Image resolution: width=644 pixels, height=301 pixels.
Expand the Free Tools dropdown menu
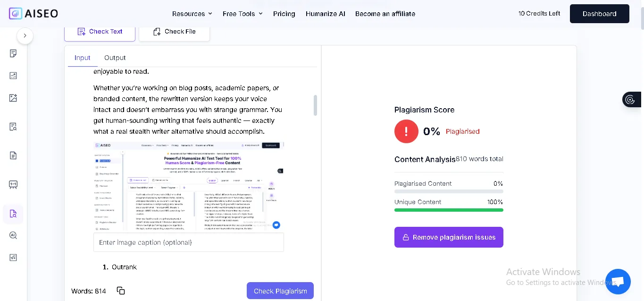(243, 14)
